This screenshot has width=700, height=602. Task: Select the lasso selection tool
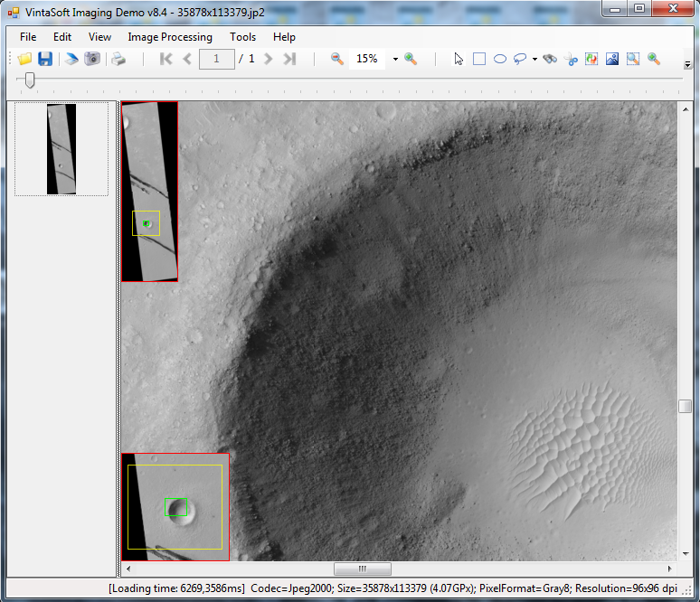click(520, 59)
